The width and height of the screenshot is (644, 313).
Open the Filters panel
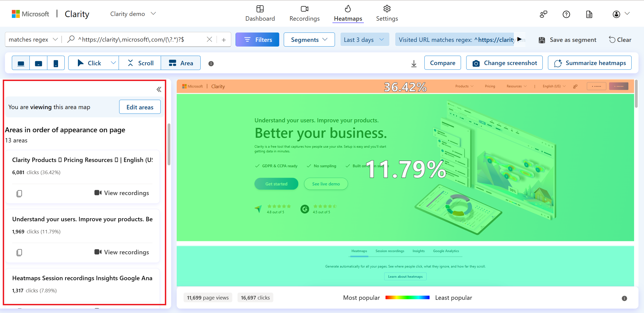tap(257, 40)
